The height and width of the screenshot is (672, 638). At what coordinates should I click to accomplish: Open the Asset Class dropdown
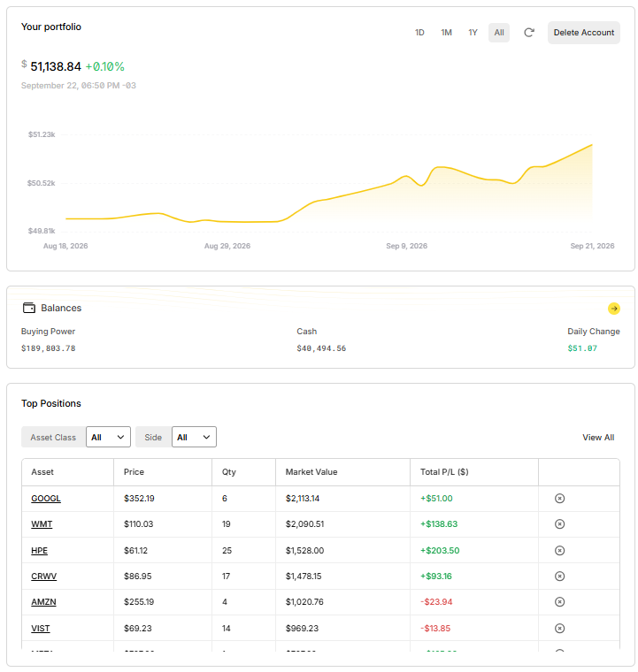(108, 437)
